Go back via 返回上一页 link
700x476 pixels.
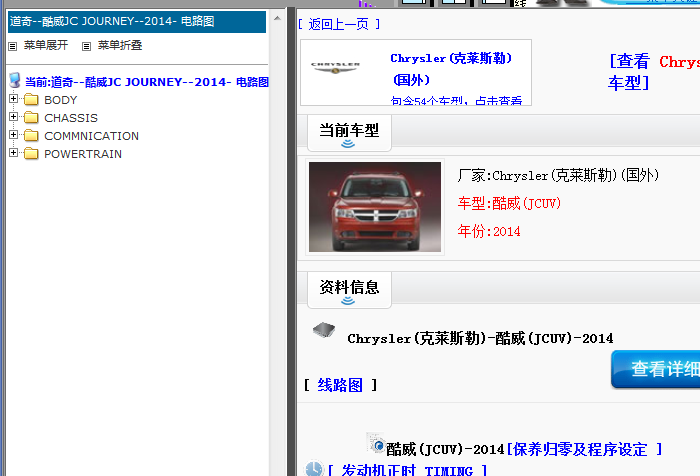(x=338, y=24)
